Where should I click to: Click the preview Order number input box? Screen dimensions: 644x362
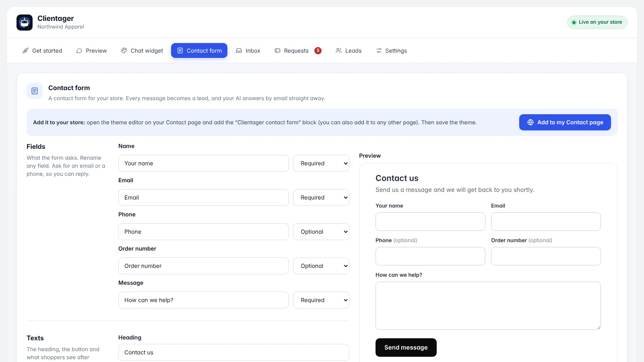pos(546,256)
